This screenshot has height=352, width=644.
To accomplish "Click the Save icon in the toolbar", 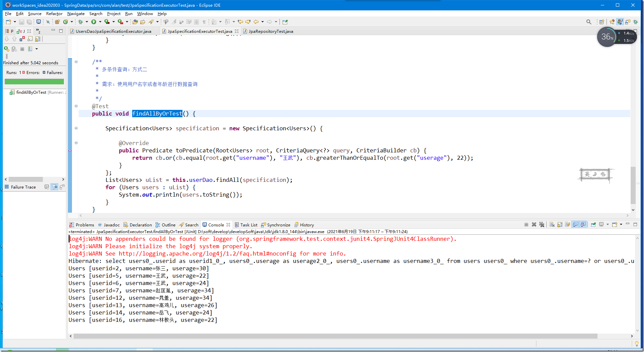I will (21, 22).
